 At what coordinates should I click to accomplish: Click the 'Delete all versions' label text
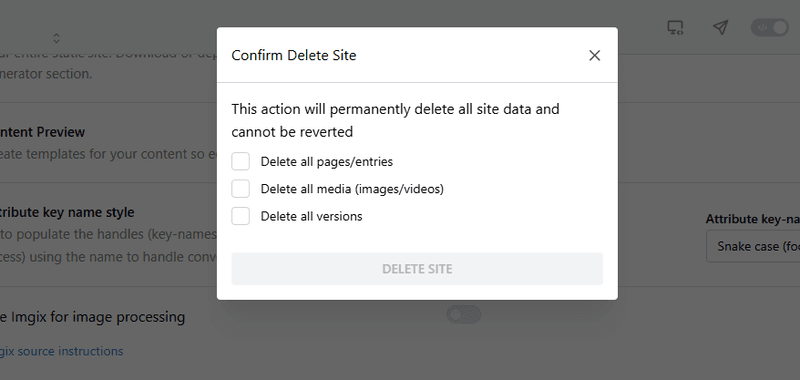pyautogui.click(x=311, y=216)
